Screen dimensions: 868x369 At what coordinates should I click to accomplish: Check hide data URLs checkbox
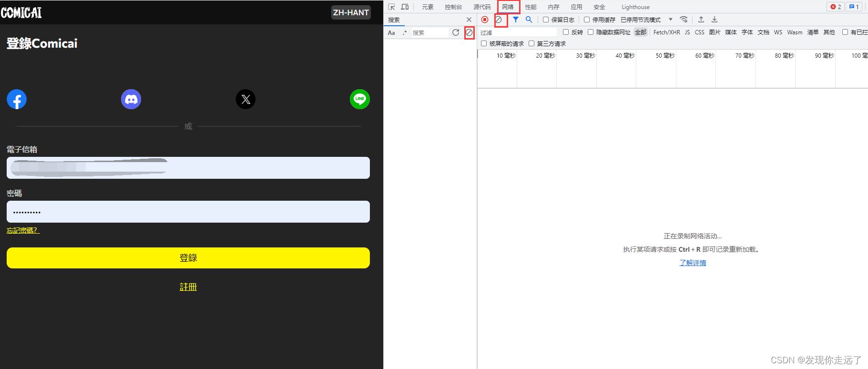tap(591, 32)
